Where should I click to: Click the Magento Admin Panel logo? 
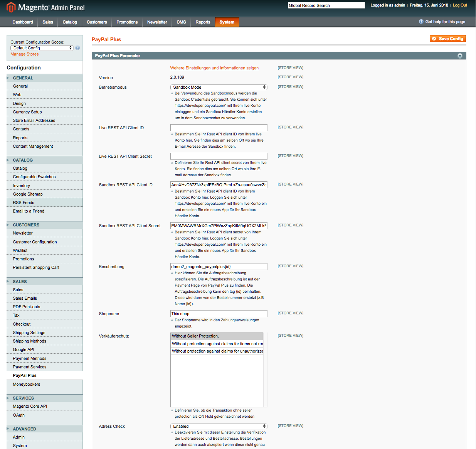pos(45,7)
